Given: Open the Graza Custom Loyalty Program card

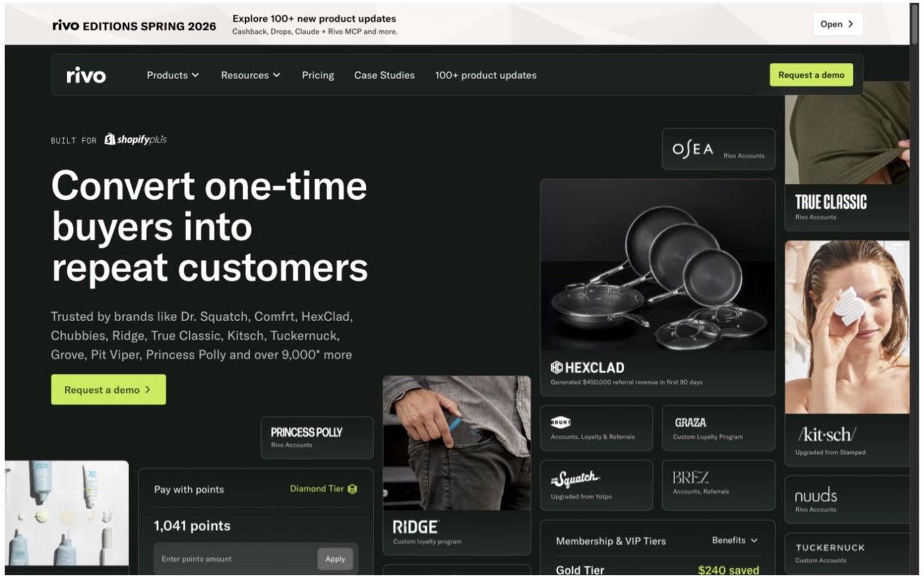Looking at the screenshot, I should (718, 428).
